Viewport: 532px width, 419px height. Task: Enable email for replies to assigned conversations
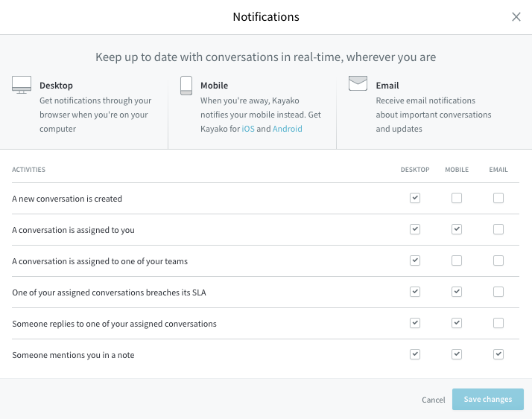pos(498,323)
